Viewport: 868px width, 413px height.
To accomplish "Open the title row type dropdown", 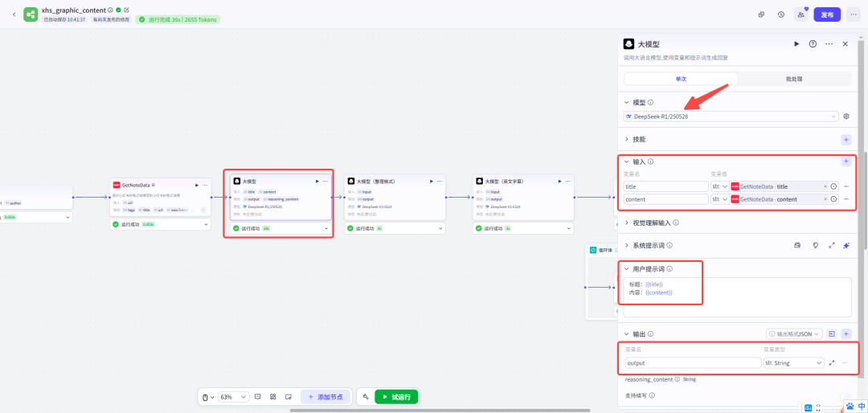I will pos(719,186).
